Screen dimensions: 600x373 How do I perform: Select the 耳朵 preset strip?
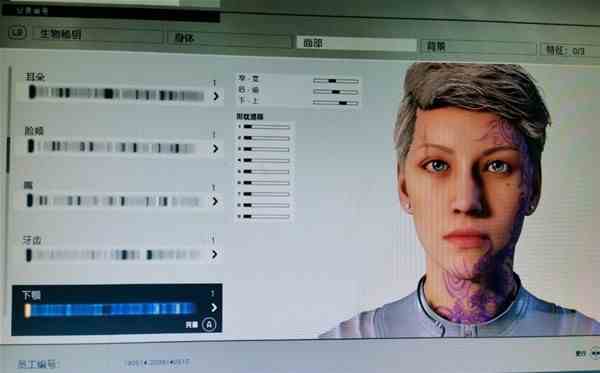(116, 94)
